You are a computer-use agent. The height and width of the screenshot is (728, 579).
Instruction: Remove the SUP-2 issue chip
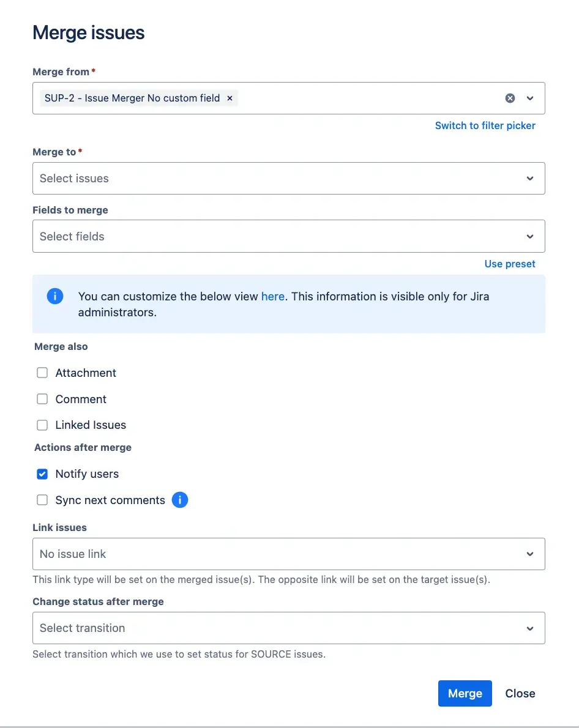230,98
